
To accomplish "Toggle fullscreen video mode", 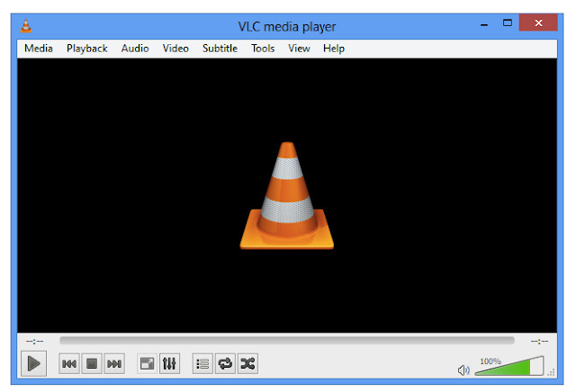I will click(x=147, y=364).
